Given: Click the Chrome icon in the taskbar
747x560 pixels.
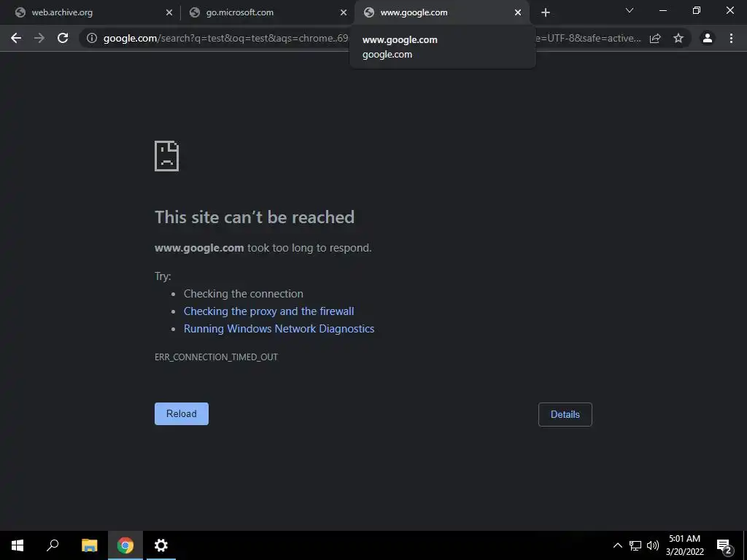Looking at the screenshot, I should tap(125, 545).
